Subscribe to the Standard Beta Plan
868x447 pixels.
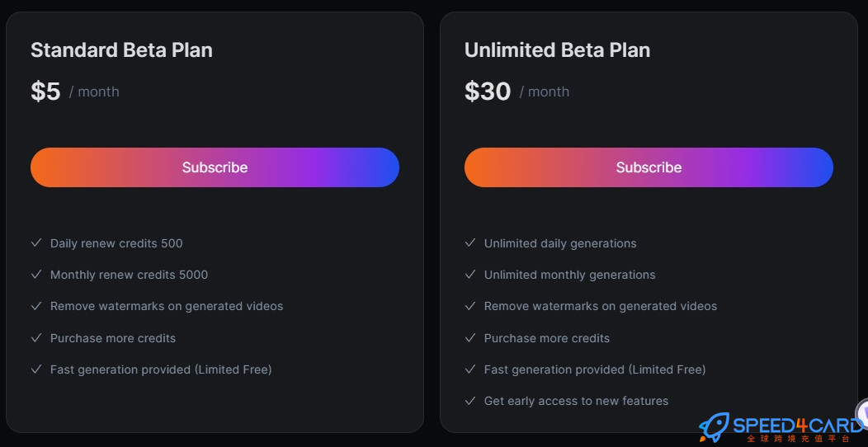[x=215, y=167]
